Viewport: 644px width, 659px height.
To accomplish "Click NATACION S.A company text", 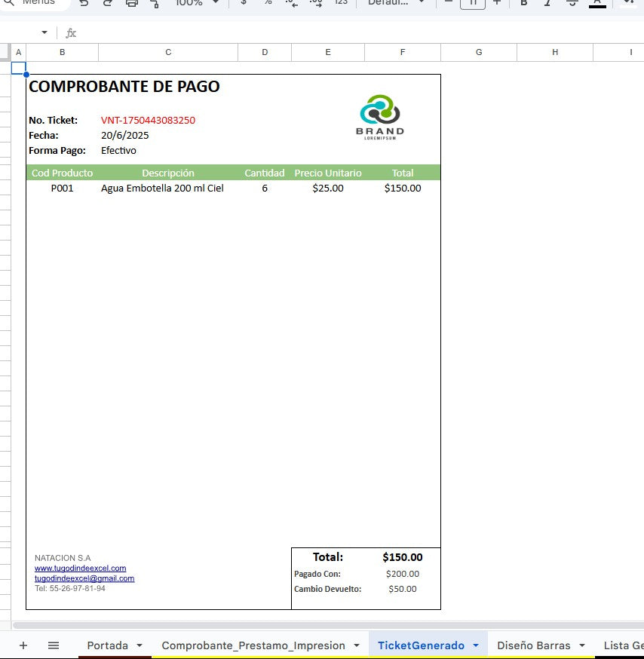I will click(63, 558).
